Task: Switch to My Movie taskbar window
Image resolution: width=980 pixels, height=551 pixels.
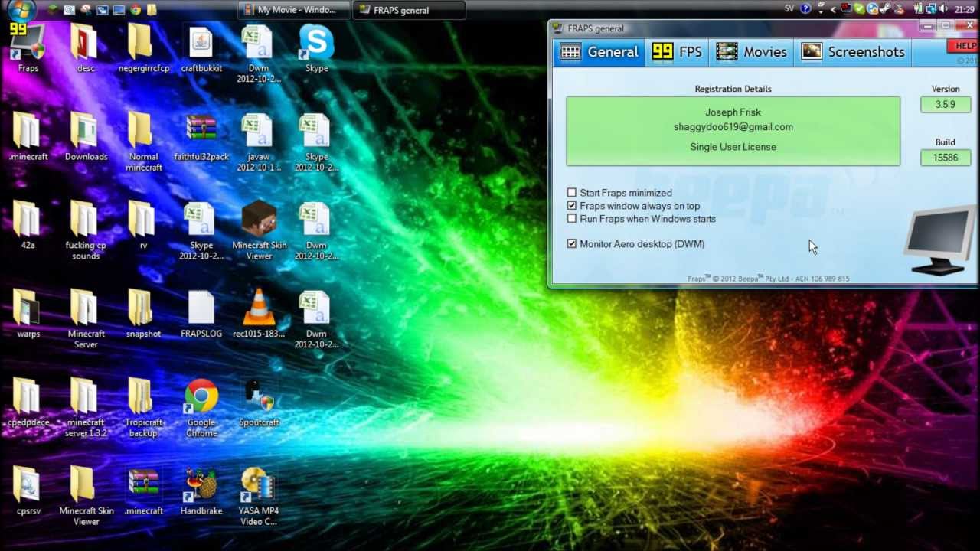Action: click(x=294, y=10)
